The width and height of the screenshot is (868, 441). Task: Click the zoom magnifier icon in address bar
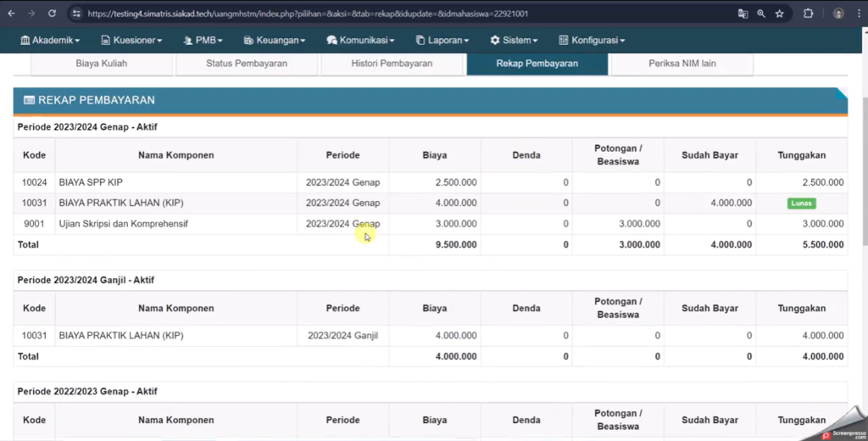[x=761, y=14]
